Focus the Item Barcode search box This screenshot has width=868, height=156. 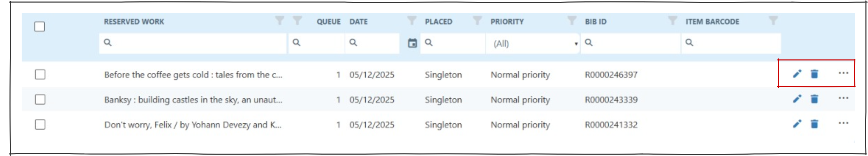coord(733,43)
